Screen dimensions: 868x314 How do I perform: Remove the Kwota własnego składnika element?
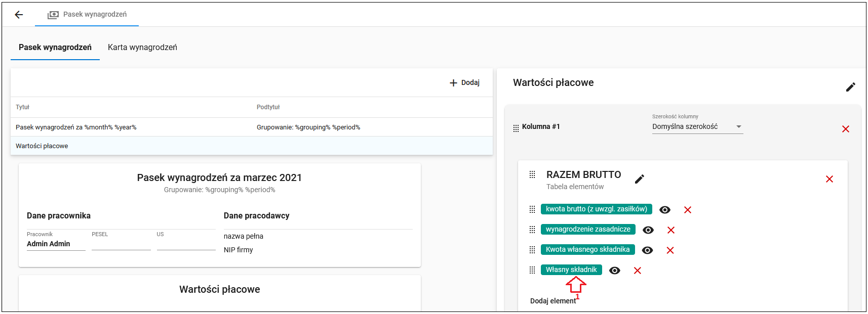pos(670,250)
